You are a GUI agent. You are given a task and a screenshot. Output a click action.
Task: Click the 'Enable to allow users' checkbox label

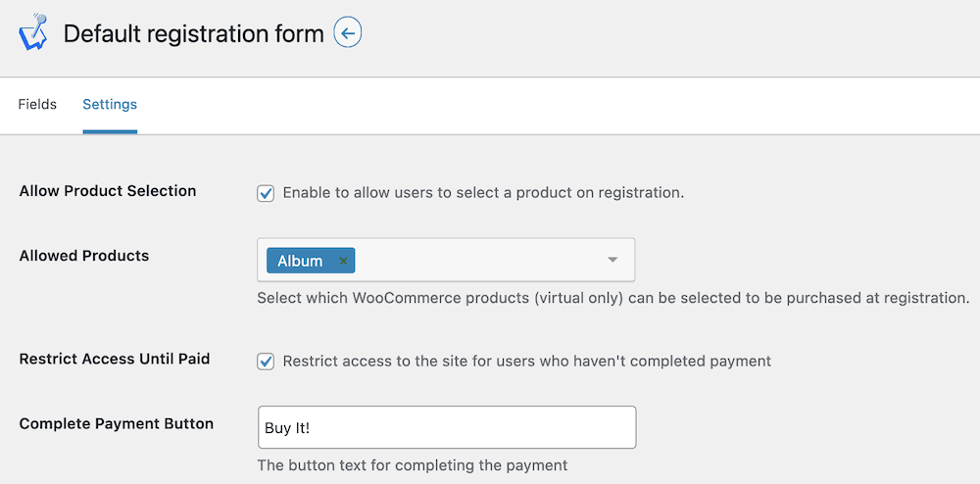point(483,193)
